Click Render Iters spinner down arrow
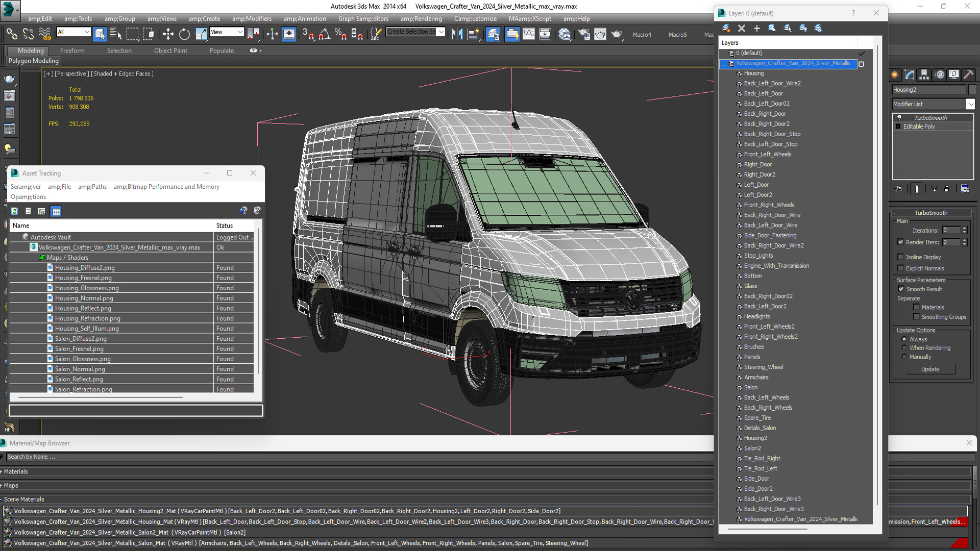This screenshot has height=551, width=980. tap(964, 244)
